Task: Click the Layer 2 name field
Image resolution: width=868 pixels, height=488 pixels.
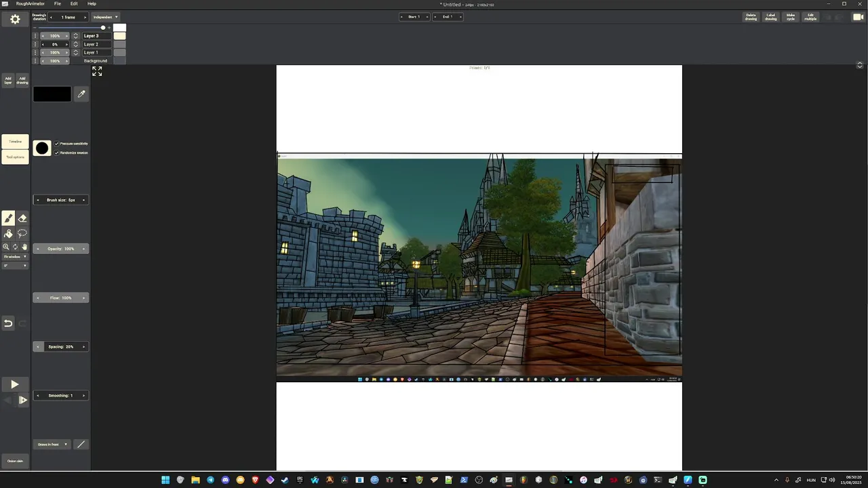Action: tap(96, 44)
